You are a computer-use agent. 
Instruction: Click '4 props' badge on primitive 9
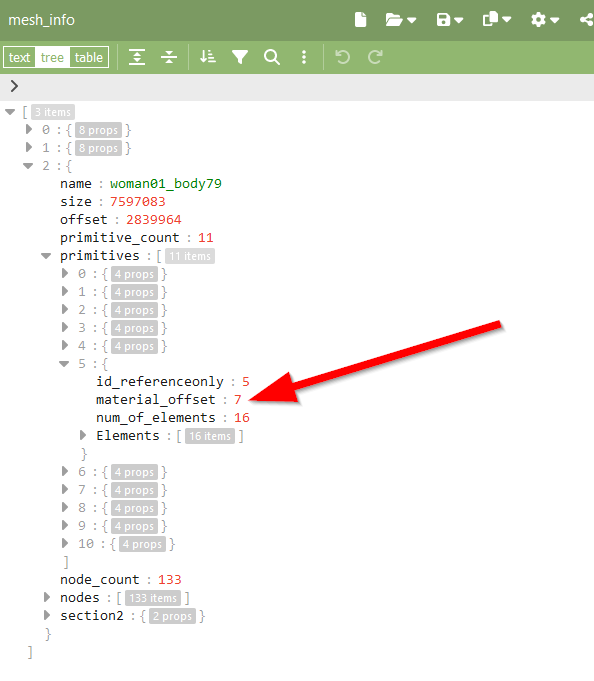pyautogui.click(x=134, y=526)
